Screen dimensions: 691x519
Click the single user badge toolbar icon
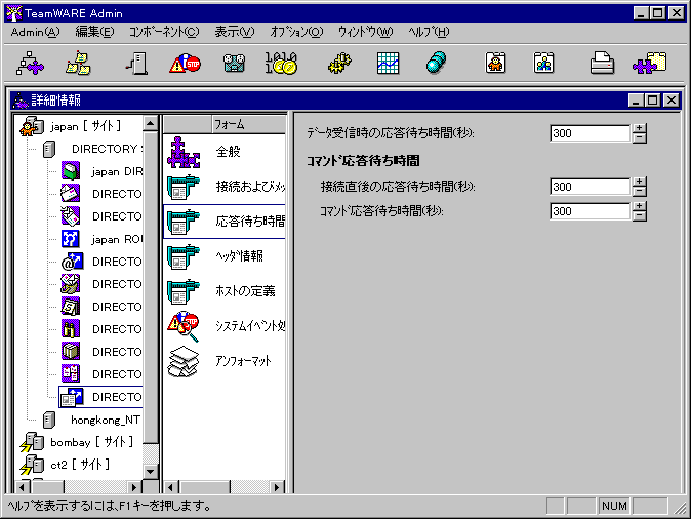[x=495, y=63]
